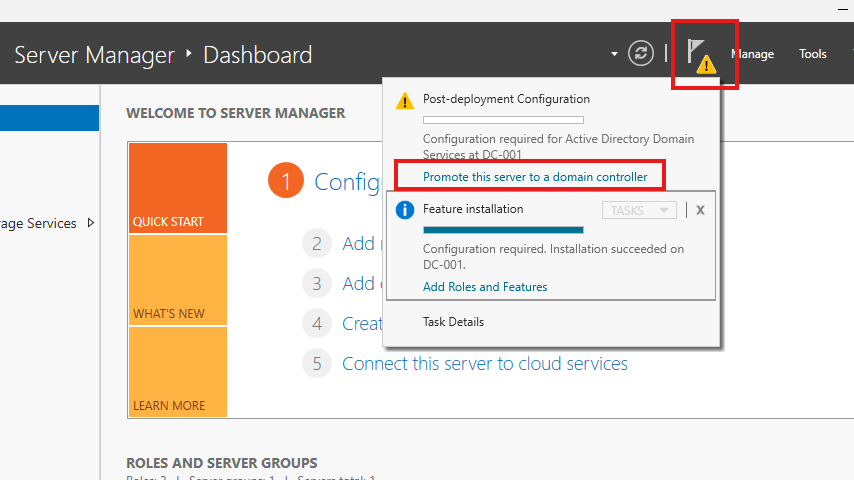Click the step 2 Add link

click(x=360, y=244)
